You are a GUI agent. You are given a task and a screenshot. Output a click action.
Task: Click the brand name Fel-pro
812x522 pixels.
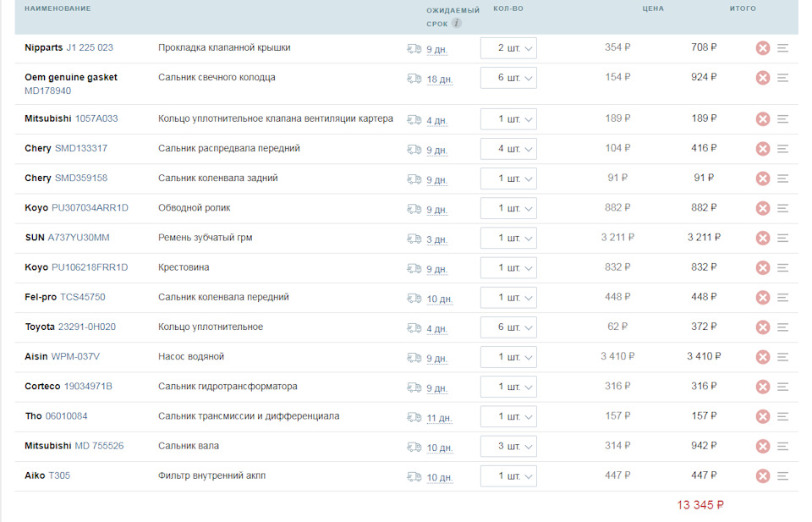(x=41, y=297)
